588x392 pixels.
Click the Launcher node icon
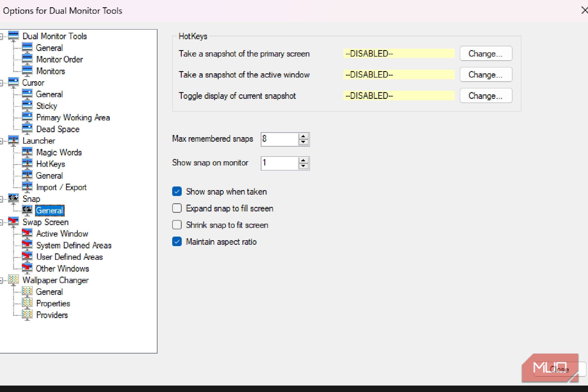13,140
